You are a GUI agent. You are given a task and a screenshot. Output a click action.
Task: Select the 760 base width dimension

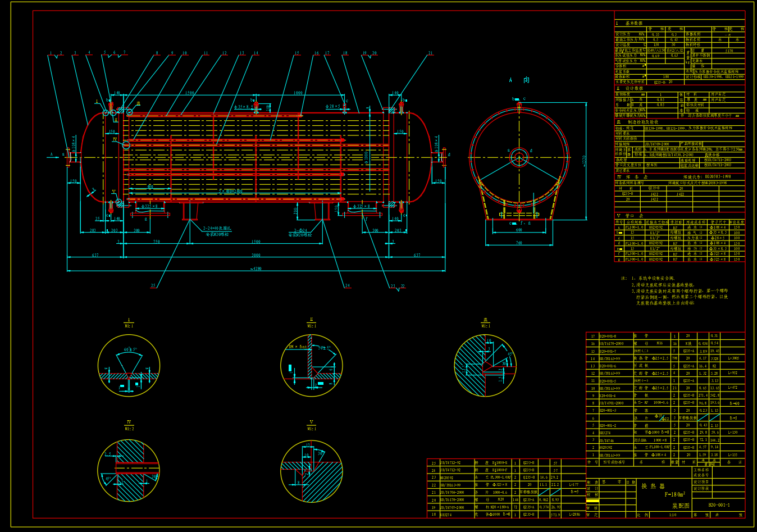tap(519, 243)
